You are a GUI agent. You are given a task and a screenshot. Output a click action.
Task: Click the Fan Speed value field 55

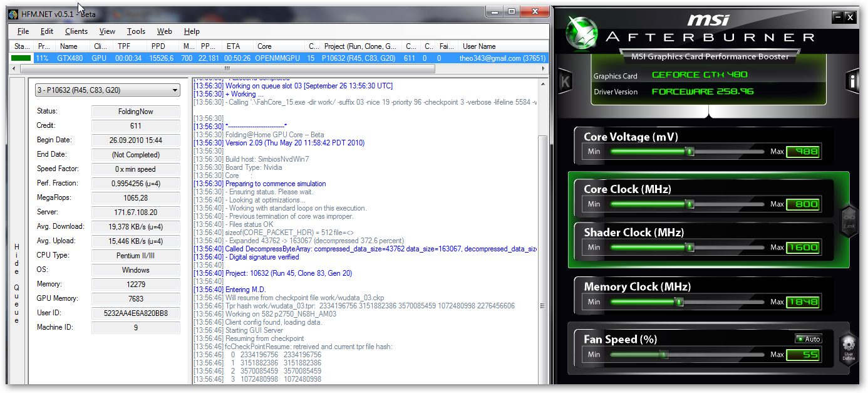pyautogui.click(x=803, y=354)
